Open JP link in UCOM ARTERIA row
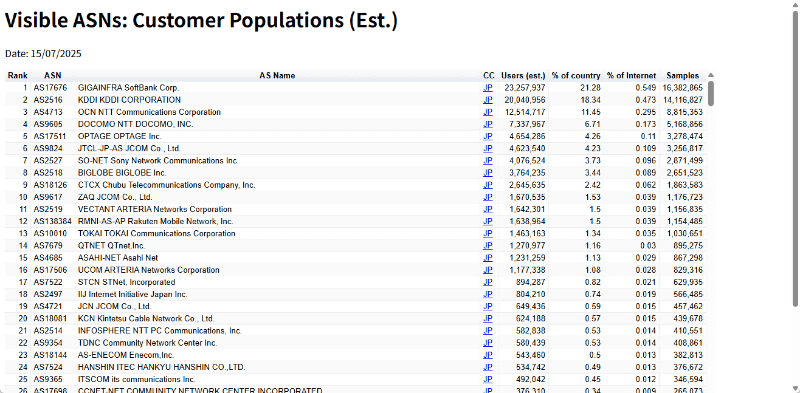Screen dimensions: 800x393 488,270
